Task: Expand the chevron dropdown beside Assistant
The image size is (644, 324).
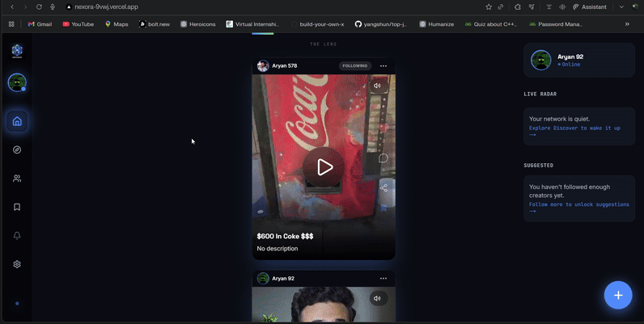Action: click(621, 7)
